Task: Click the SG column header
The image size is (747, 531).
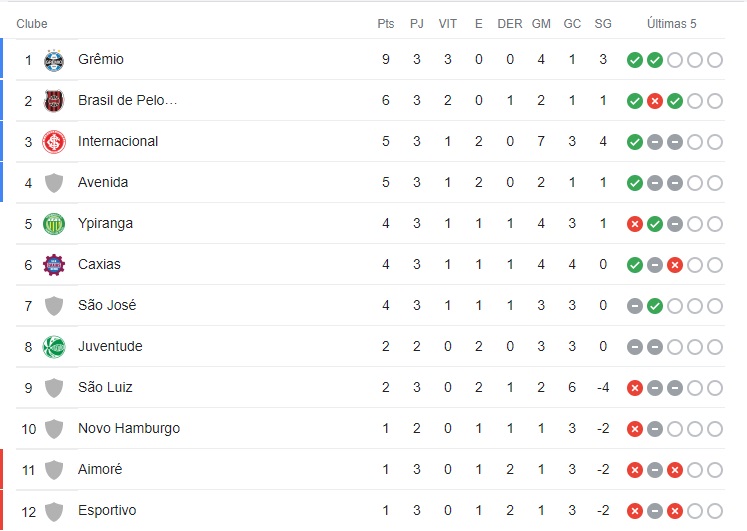Action: point(603,24)
